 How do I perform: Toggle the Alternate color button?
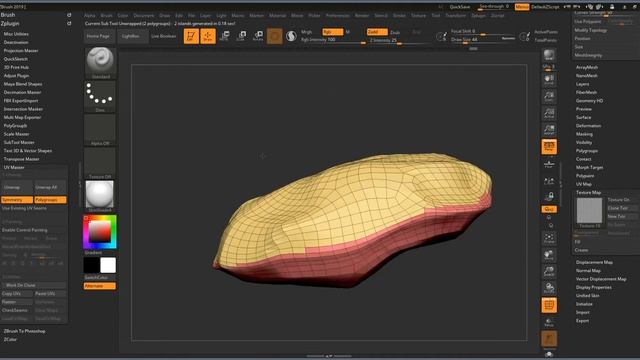click(100, 286)
